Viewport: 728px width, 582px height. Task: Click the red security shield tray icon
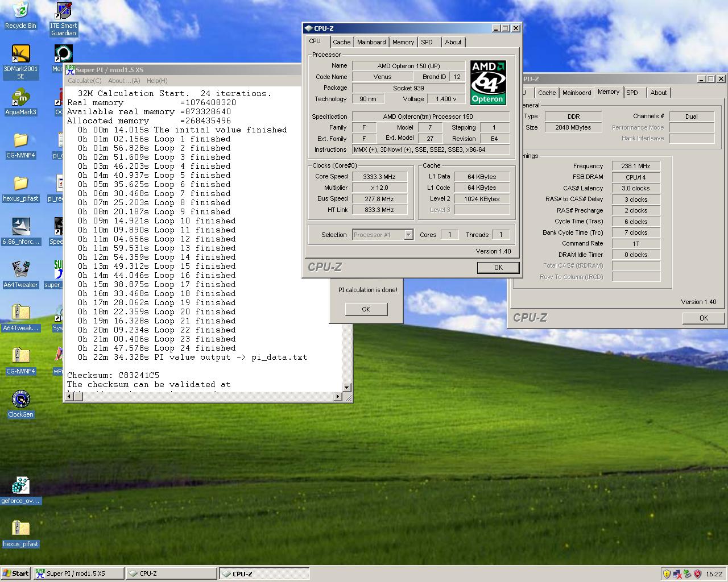pos(697,574)
